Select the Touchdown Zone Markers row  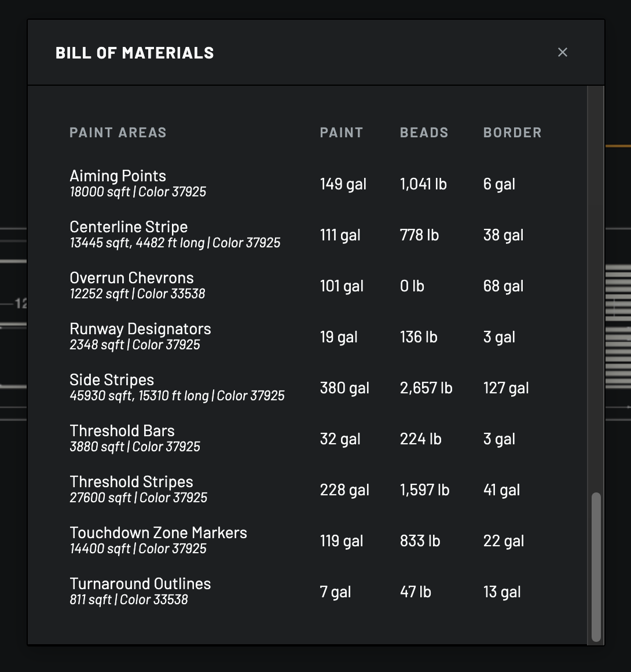[159, 533]
